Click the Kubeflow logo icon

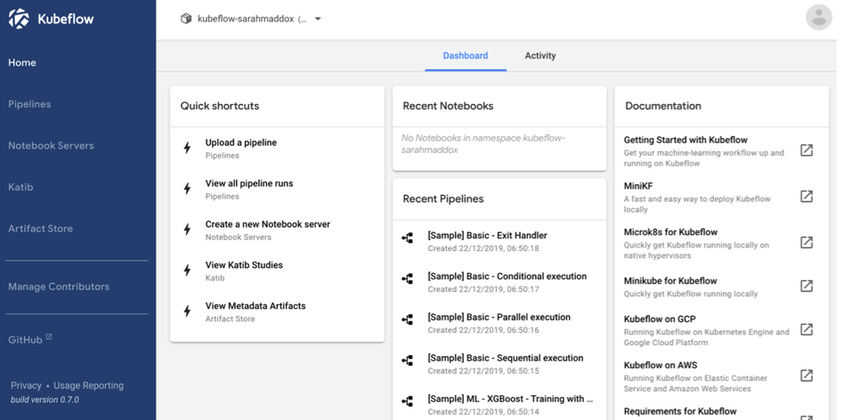[19, 19]
